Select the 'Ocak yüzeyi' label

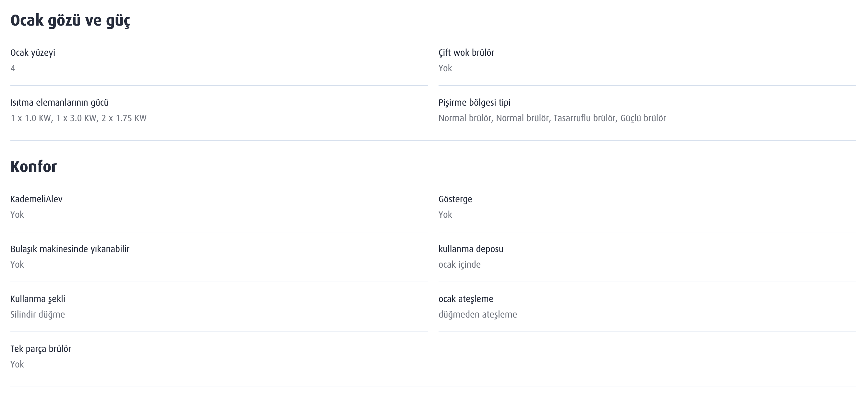pyautogui.click(x=33, y=53)
